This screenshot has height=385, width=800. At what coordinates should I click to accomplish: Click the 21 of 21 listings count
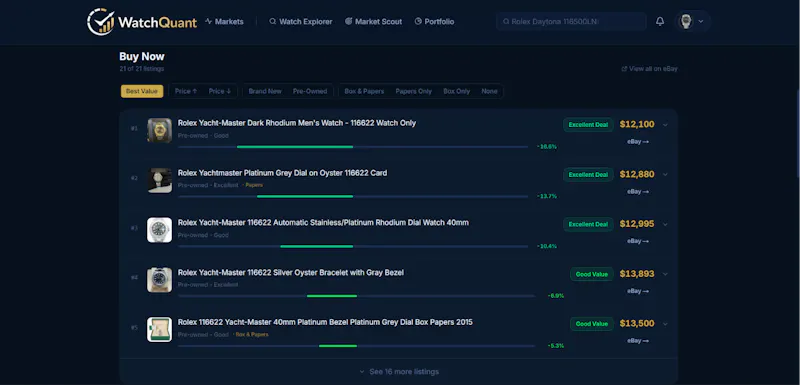coord(142,69)
